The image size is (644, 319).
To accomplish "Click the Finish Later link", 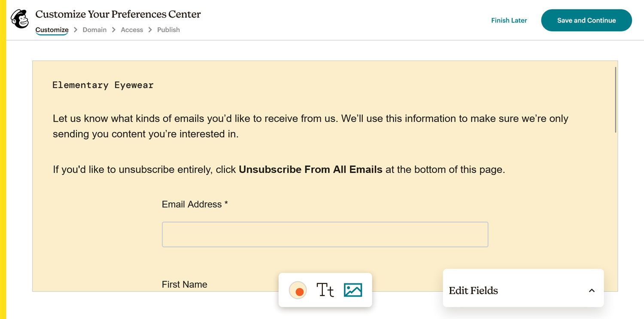I will 509,20.
